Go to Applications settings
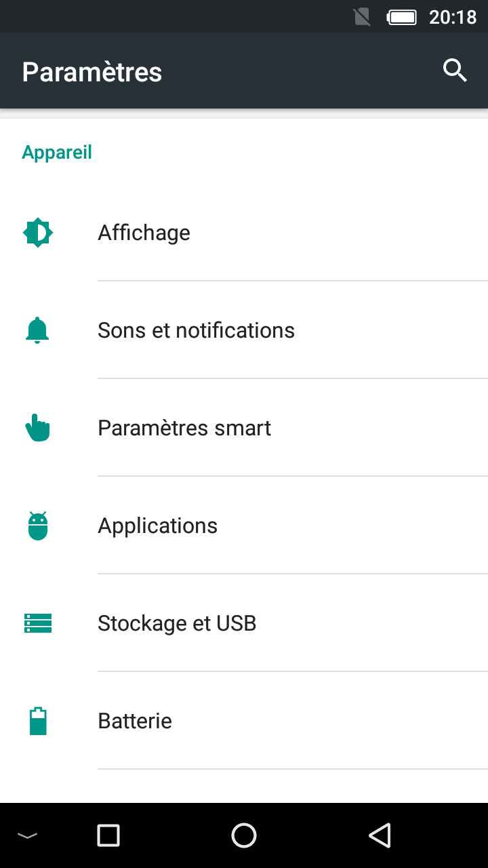The width and height of the screenshot is (488, 868). coord(157,526)
